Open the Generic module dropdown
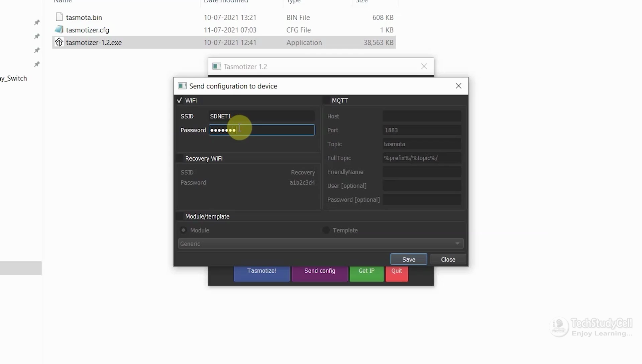The image size is (642, 364). tap(321, 244)
